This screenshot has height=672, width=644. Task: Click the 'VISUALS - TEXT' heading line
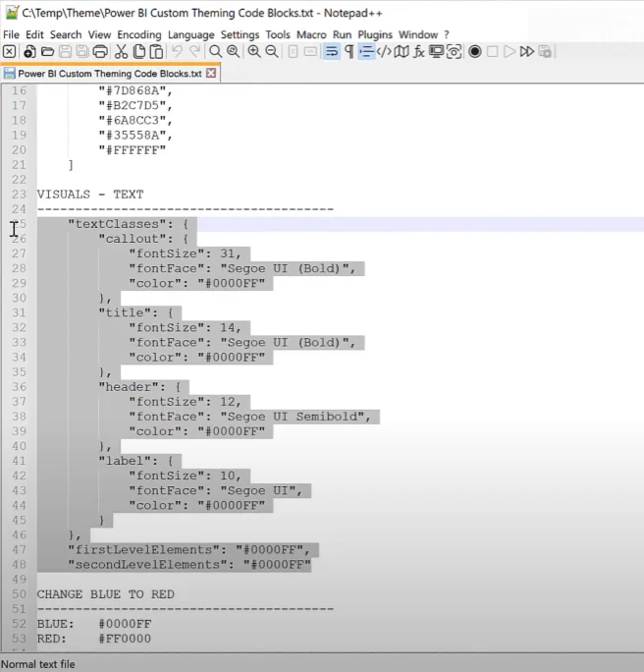pyautogui.click(x=90, y=195)
